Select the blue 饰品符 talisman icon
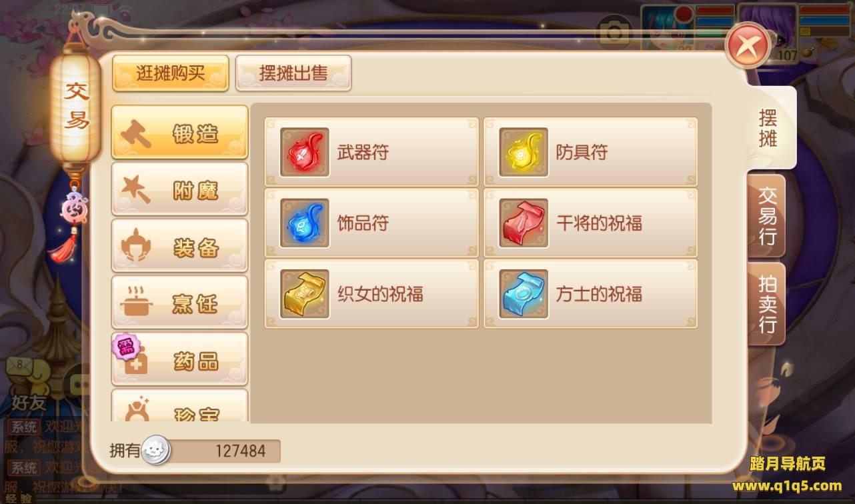This screenshot has height=504, width=855. click(x=305, y=223)
